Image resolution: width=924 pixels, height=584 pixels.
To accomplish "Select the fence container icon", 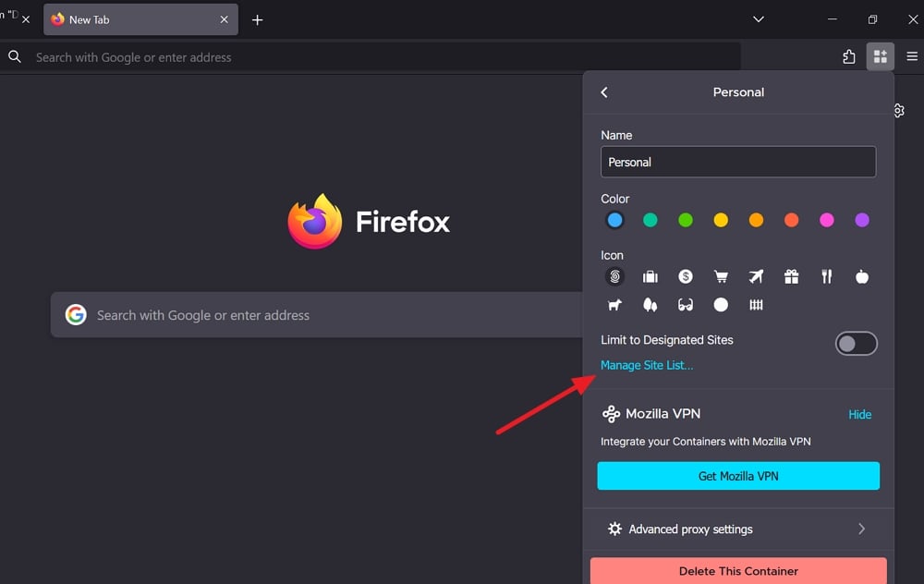I will tap(756, 305).
